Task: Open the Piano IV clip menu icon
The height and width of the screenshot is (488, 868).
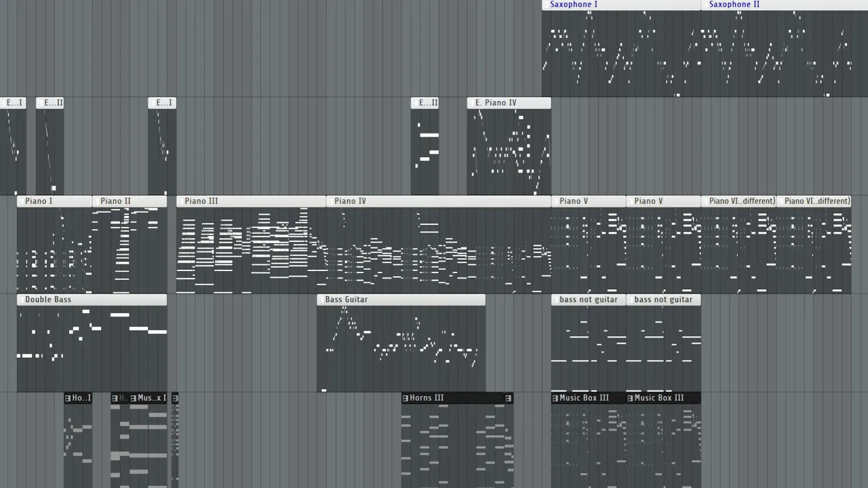Action: click(330, 201)
